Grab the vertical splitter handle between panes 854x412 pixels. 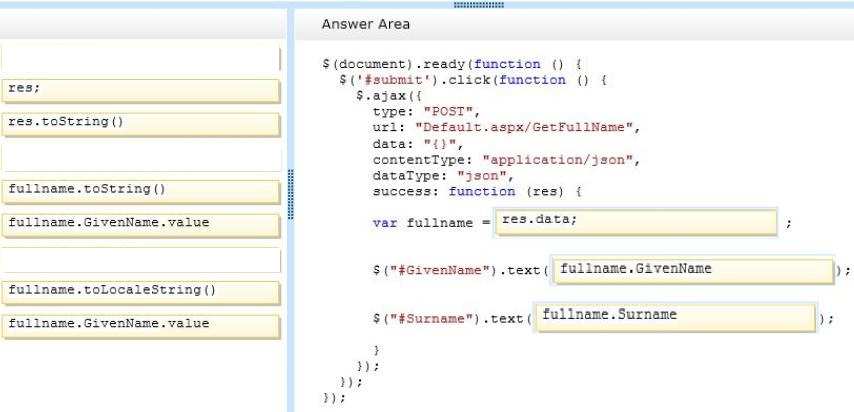(x=290, y=195)
